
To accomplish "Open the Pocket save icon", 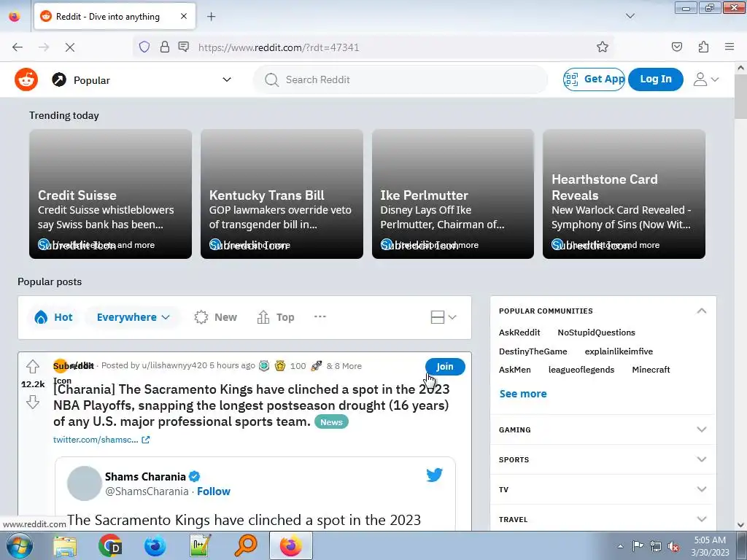I will (x=676, y=47).
